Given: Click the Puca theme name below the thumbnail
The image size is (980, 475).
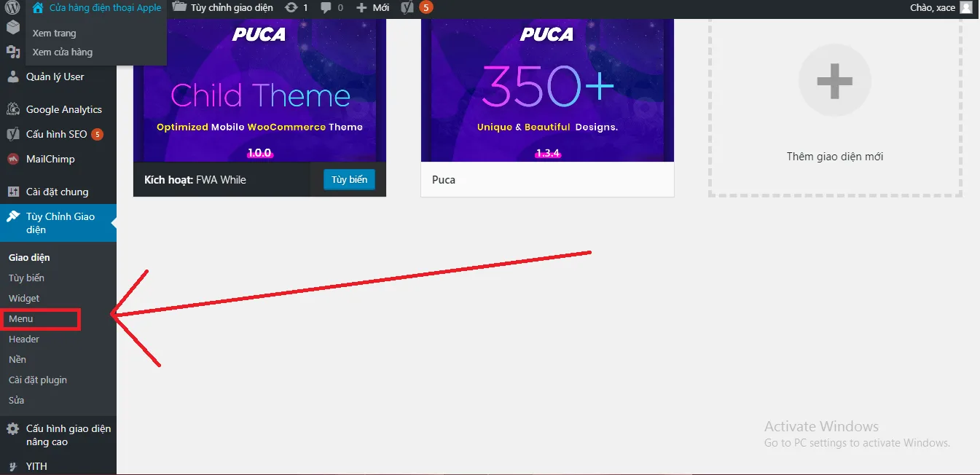Looking at the screenshot, I should [x=444, y=180].
